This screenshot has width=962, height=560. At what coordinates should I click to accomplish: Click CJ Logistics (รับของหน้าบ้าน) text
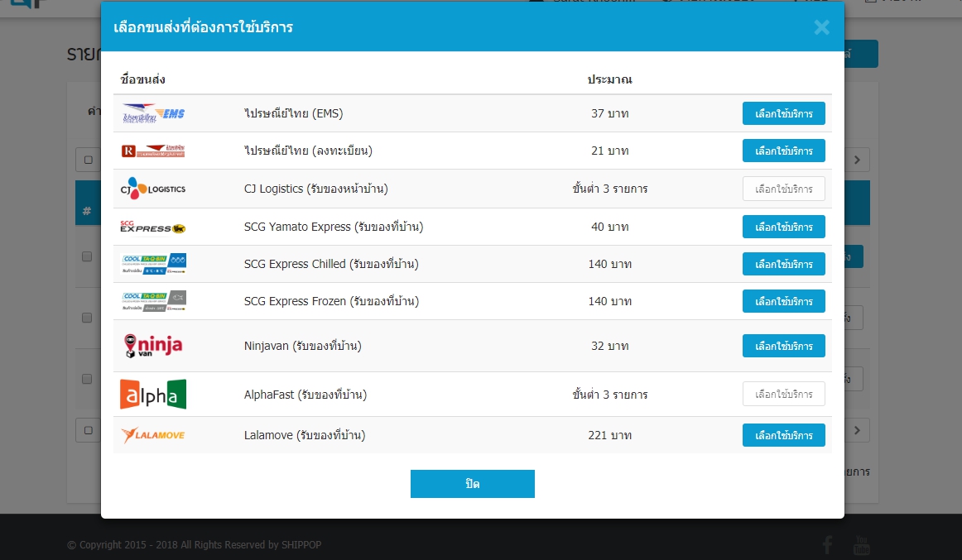click(316, 189)
